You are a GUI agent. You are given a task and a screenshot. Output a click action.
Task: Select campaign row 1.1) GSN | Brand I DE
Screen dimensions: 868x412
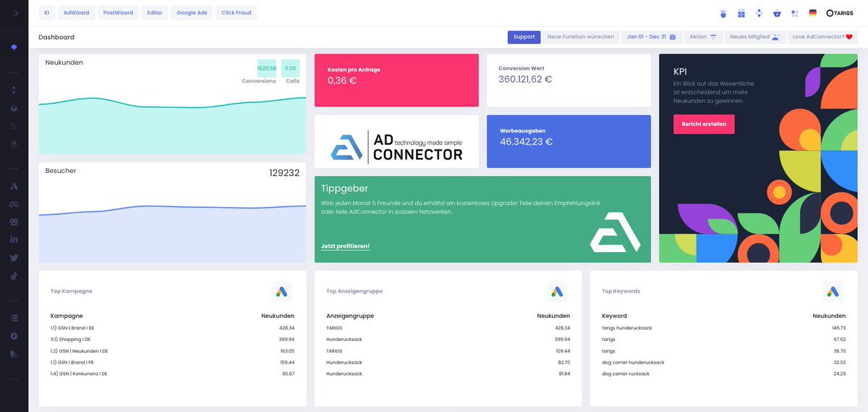tap(172, 328)
